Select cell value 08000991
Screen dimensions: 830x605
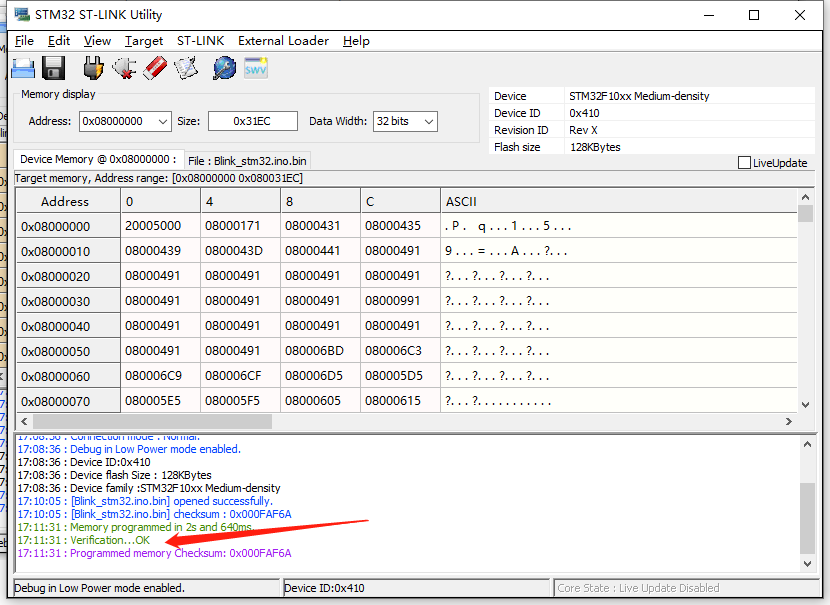(x=400, y=301)
